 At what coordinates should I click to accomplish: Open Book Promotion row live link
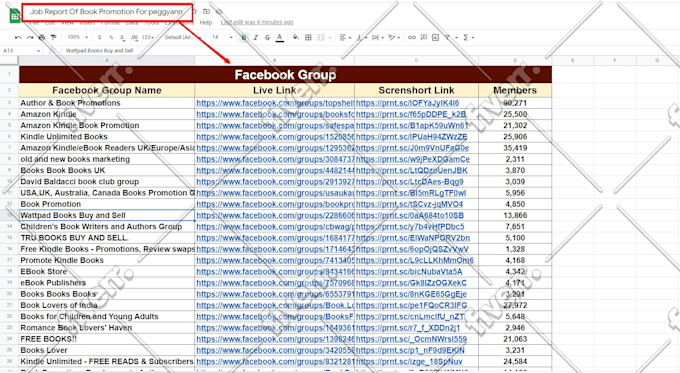275,204
